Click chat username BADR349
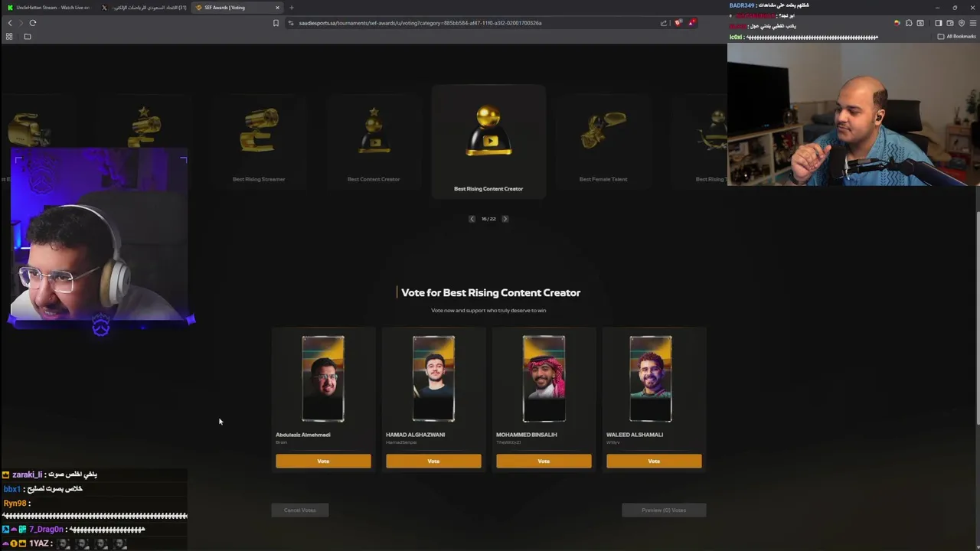The height and width of the screenshot is (551, 980). (742, 5)
